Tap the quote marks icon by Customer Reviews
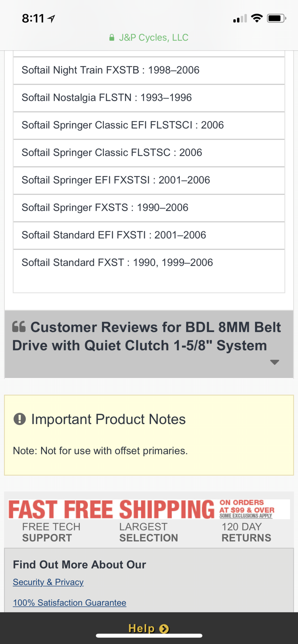The height and width of the screenshot is (644, 298). [x=19, y=327]
